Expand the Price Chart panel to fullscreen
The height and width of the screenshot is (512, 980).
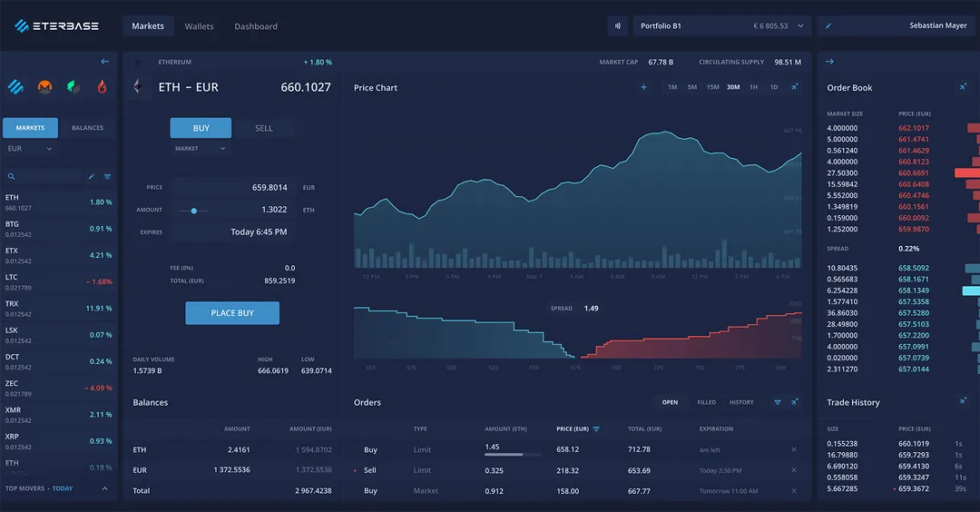click(x=794, y=87)
